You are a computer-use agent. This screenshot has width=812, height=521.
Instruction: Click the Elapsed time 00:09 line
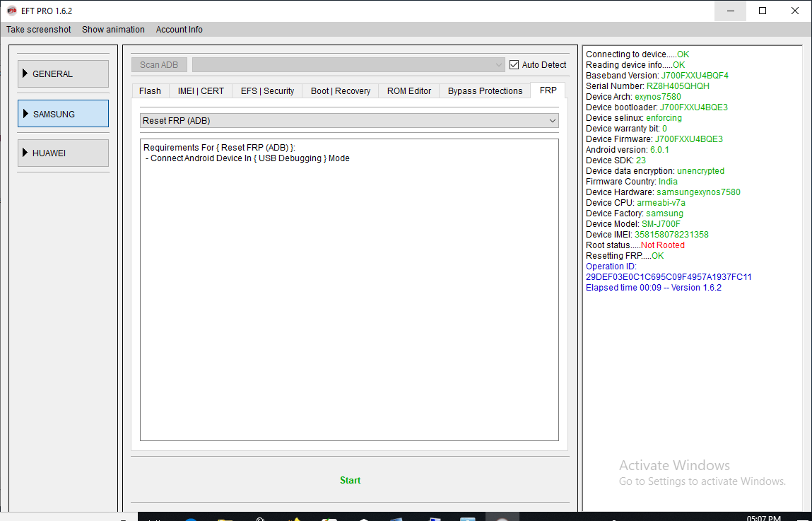(x=654, y=288)
